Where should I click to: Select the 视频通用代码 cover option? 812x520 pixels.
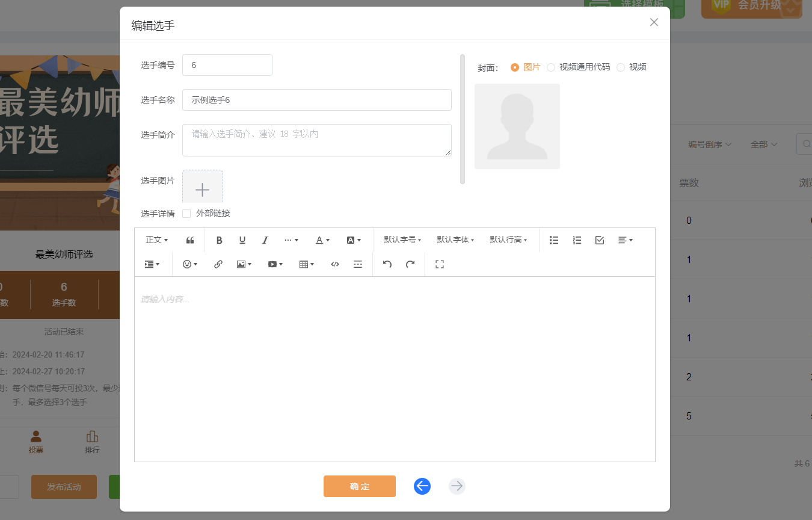click(x=551, y=67)
